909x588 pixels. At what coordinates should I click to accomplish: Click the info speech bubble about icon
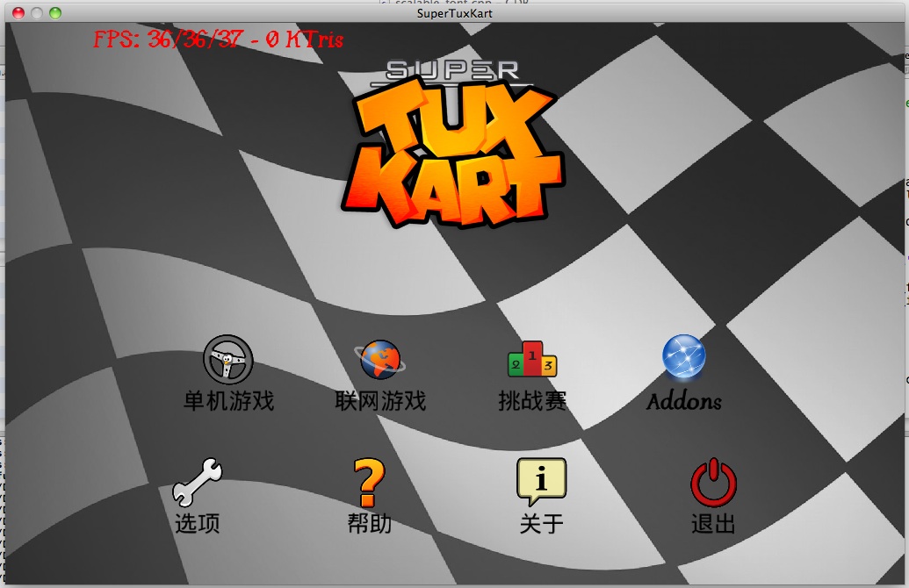click(x=541, y=481)
